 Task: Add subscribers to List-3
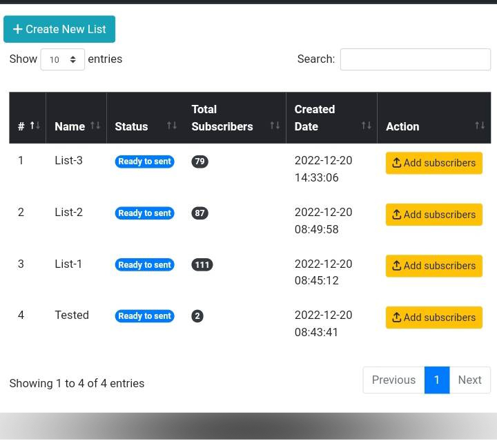click(x=434, y=163)
